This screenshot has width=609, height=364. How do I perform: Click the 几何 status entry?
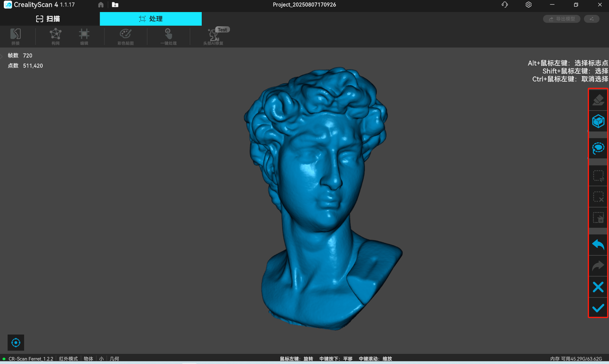click(x=114, y=359)
